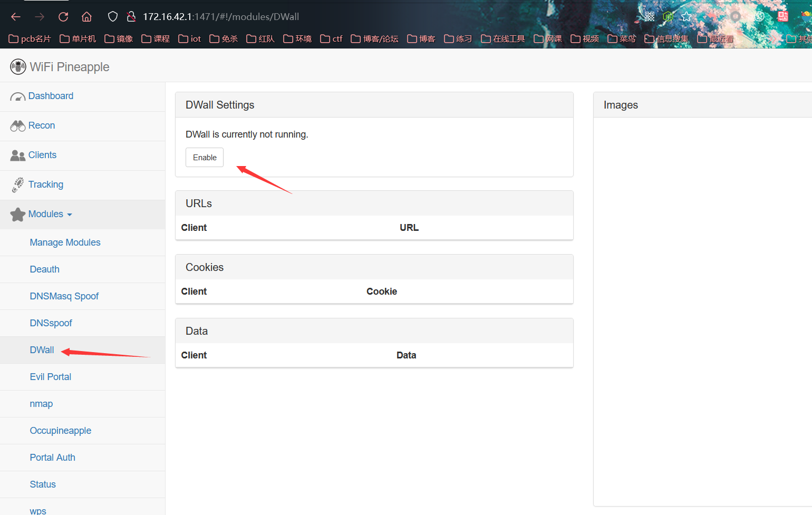Open the Deauth module link
Image resolution: width=812 pixels, height=515 pixels.
44,269
